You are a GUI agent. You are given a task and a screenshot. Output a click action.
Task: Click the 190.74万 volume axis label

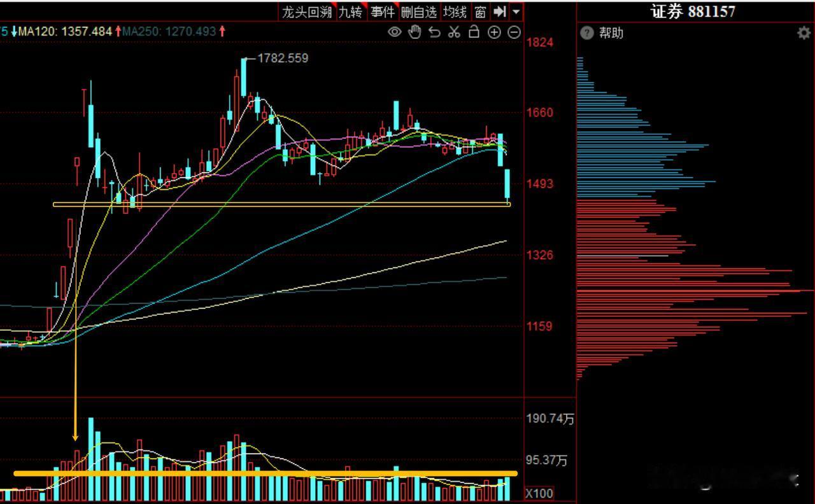[550, 419]
